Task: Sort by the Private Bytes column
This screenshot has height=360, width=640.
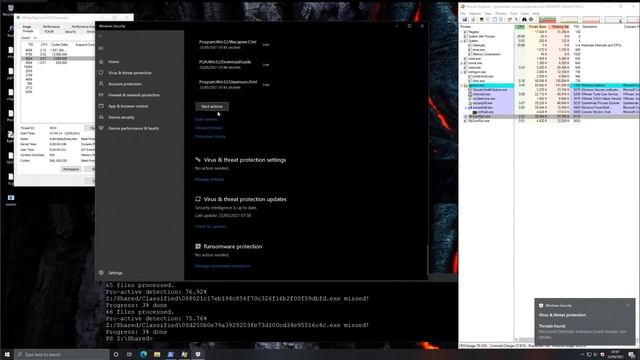Action: [537, 27]
